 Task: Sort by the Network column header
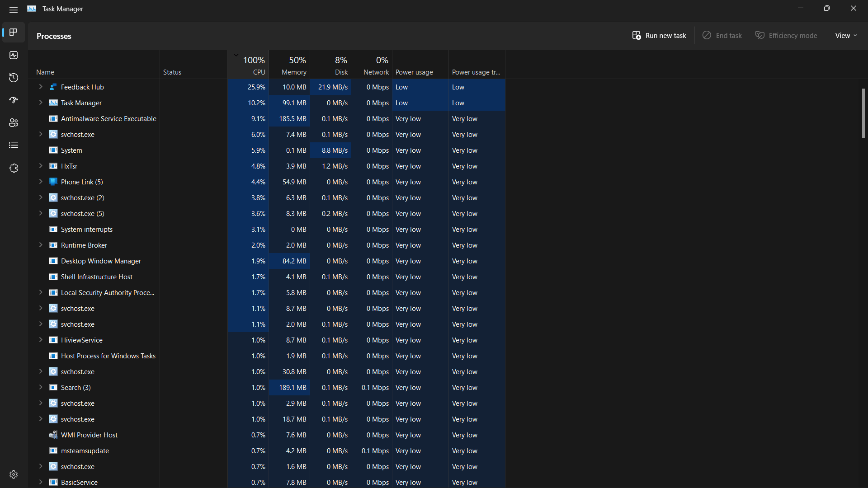(372, 65)
